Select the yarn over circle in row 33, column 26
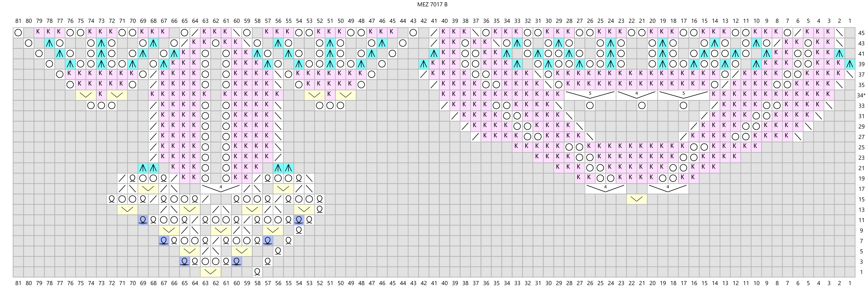This screenshot has height=290, width=868. 590,105
